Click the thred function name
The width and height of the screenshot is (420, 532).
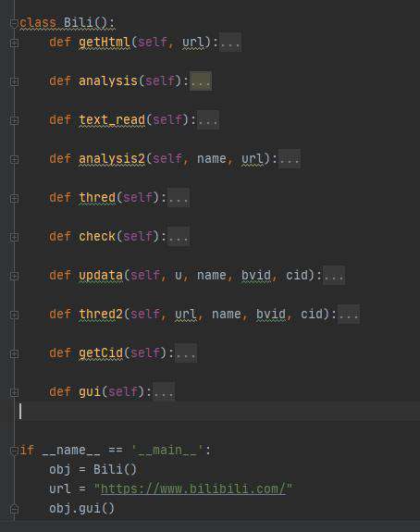(97, 197)
